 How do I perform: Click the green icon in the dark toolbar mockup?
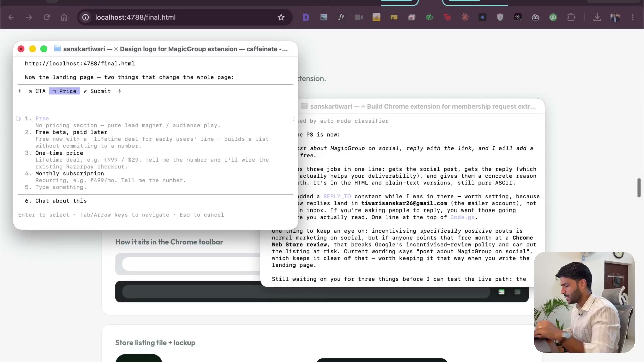coord(501,292)
